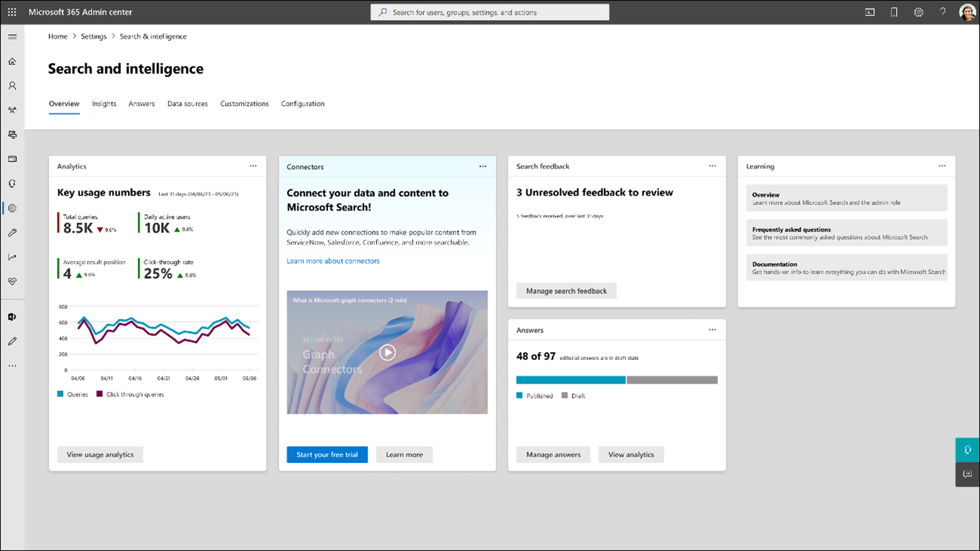The width and height of the screenshot is (980, 551).
Task: Click the help question mark icon
Action: click(943, 12)
